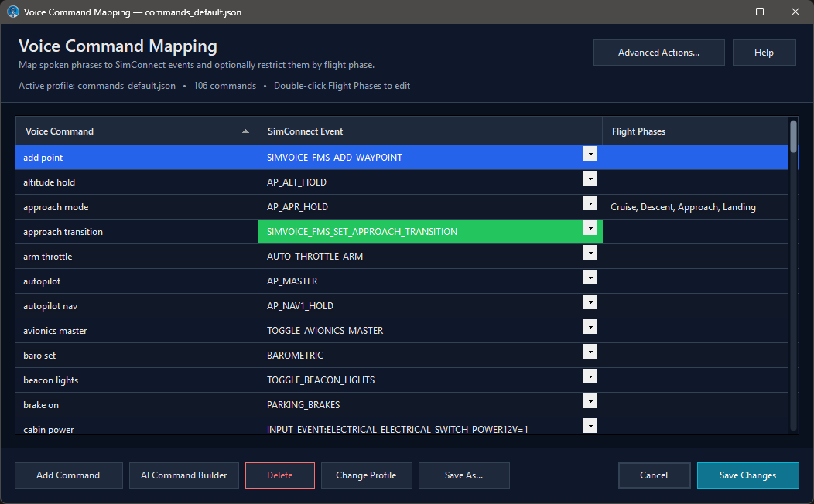
Task: Click INPUT_EVENT electrical switch power cell
Action: (430, 427)
